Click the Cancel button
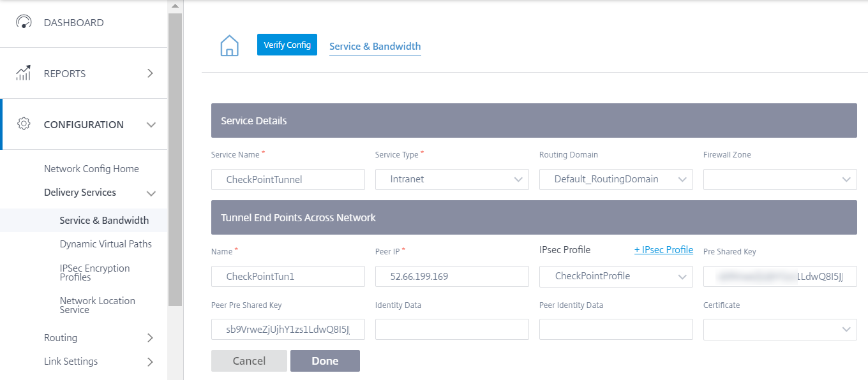This screenshot has height=380, width=868. [249, 361]
